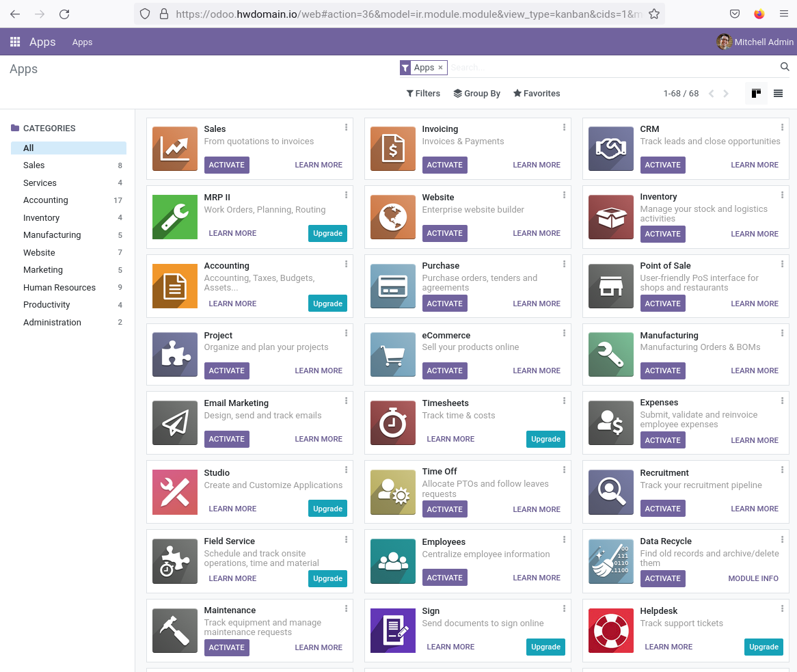This screenshot has height=672, width=797.
Task: Open the Favorites dropdown
Action: [x=537, y=94]
